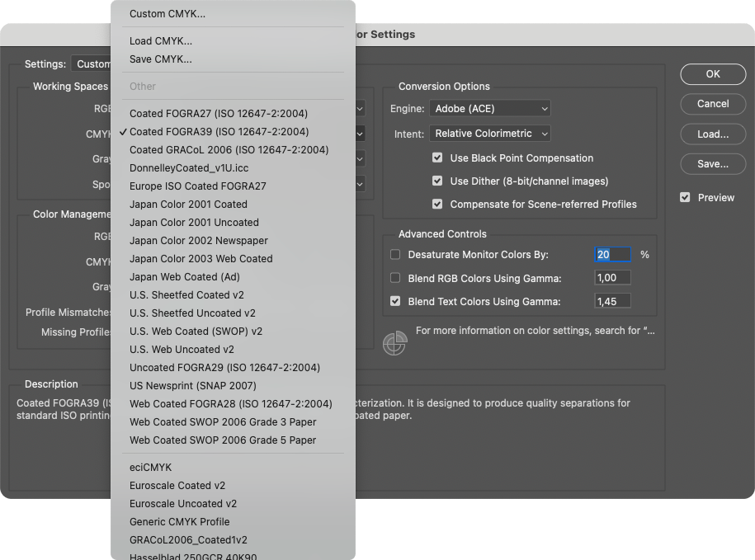
Task: Click the Desaturate percentage field
Action: point(612,255)
